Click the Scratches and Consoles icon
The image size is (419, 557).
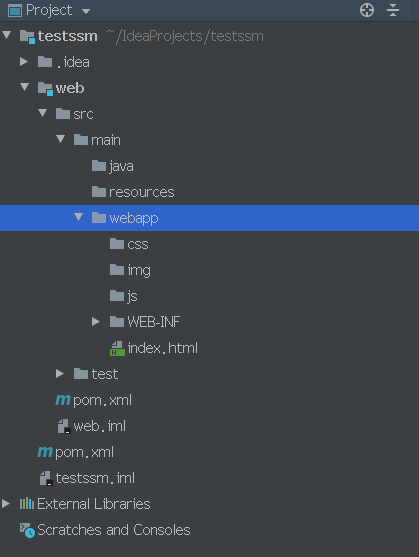tap(27, 530)
